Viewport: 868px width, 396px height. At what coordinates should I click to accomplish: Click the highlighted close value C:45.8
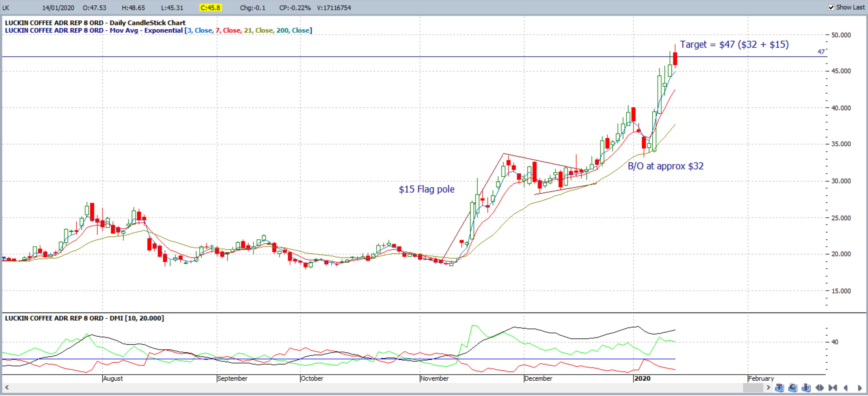[x=210, y=8]
